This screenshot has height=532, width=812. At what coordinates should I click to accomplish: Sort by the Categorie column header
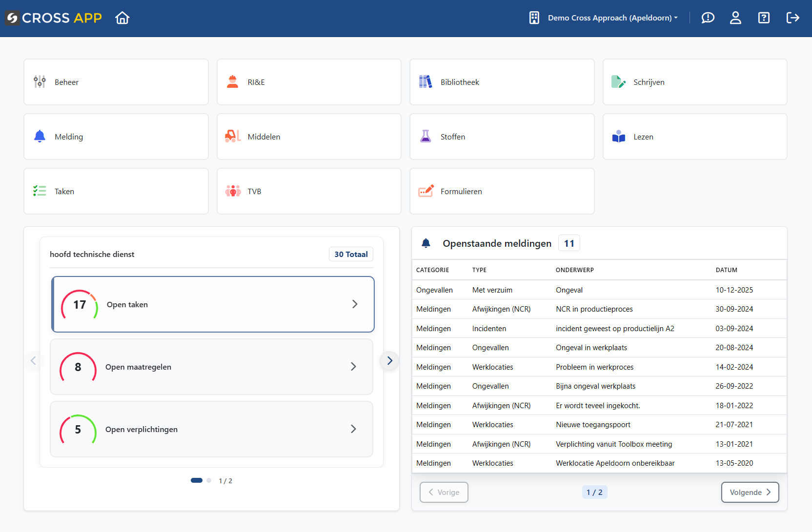point(432,270)
